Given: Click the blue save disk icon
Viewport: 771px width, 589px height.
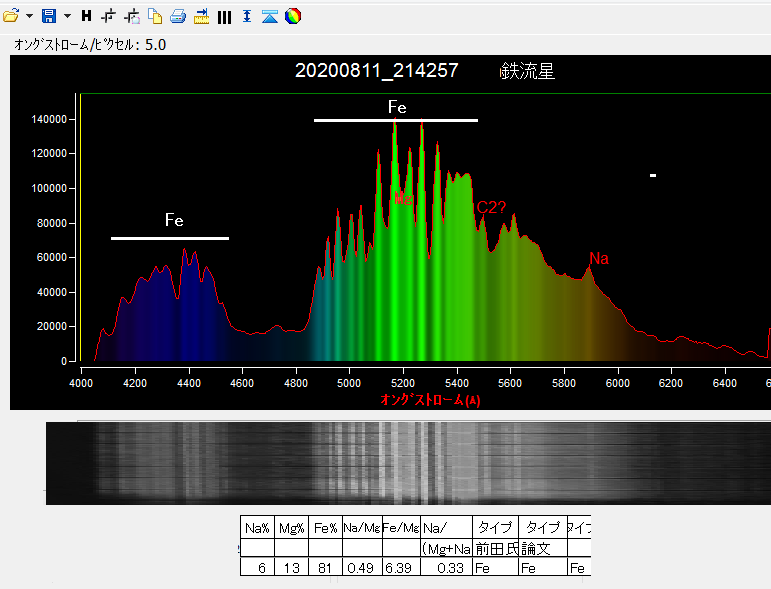Looking at the screenshot, I should tap(48, 16).
